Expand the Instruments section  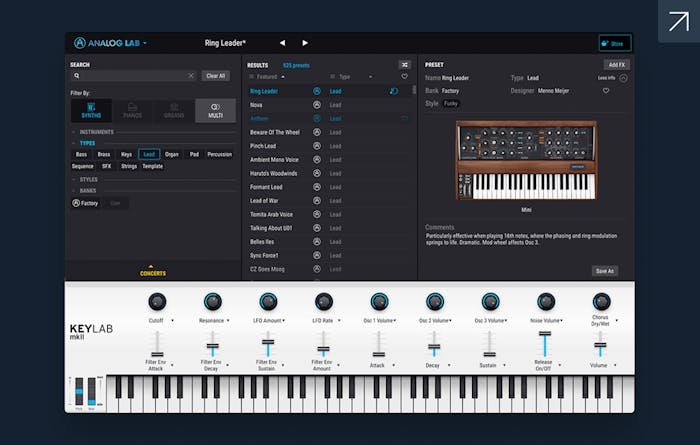[97, 131]
